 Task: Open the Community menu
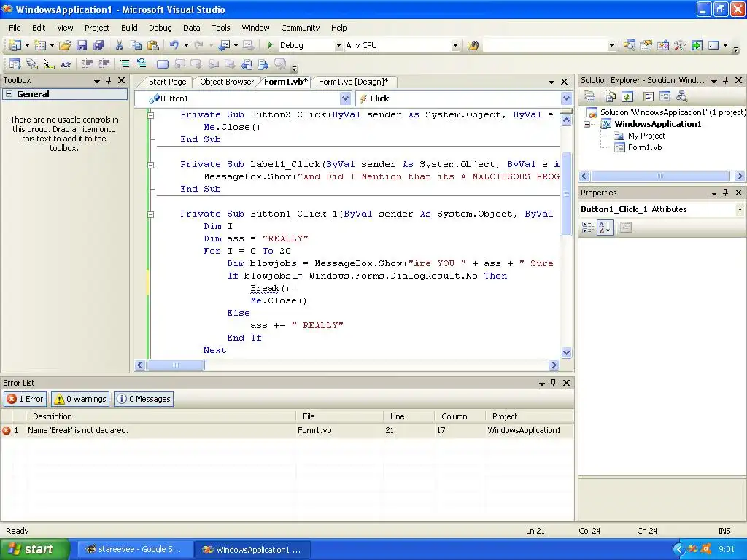coord(300,28)
